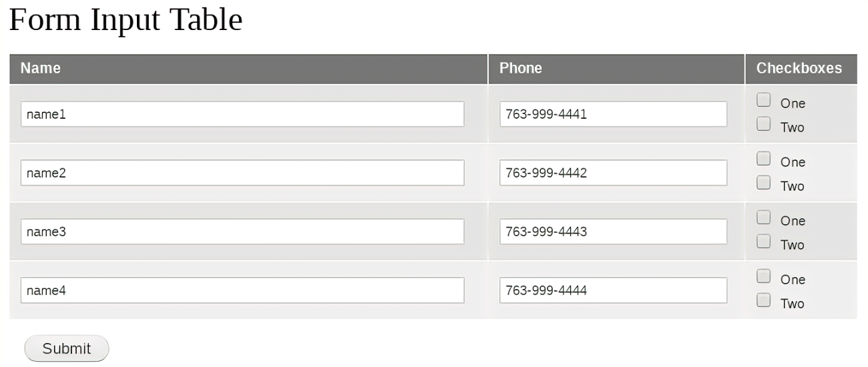Check the 'Two' checkbox in name1 row
Viewport: 868px width, 367px height.
click(x=764, y=124)
